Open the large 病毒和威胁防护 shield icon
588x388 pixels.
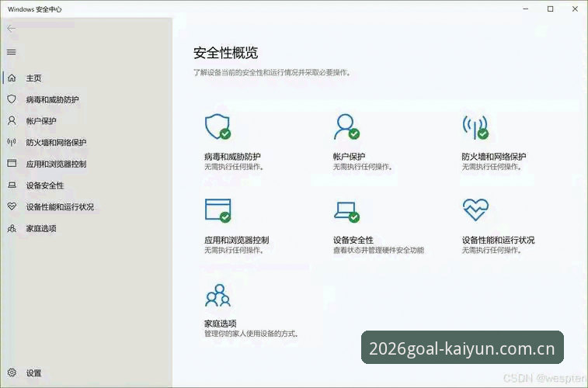click(217, 127)
